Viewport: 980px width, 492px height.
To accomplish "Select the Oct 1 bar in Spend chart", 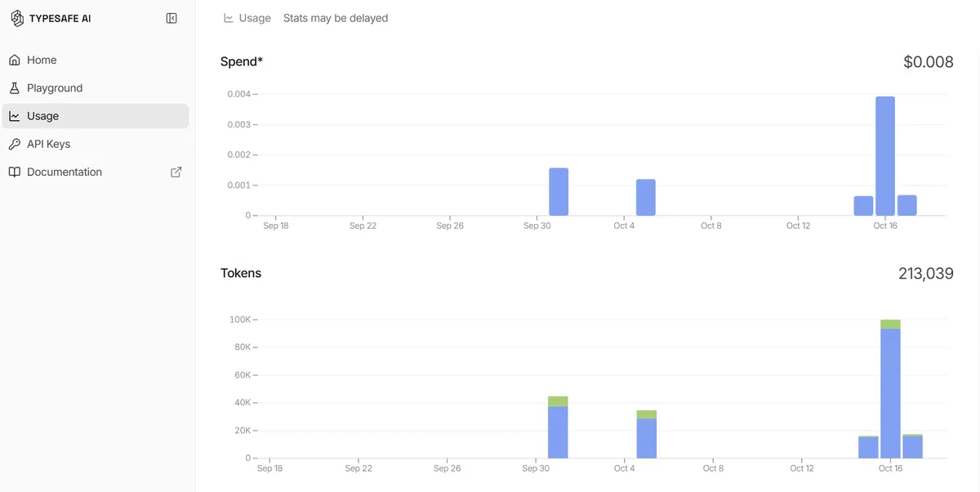I will 559,192.
